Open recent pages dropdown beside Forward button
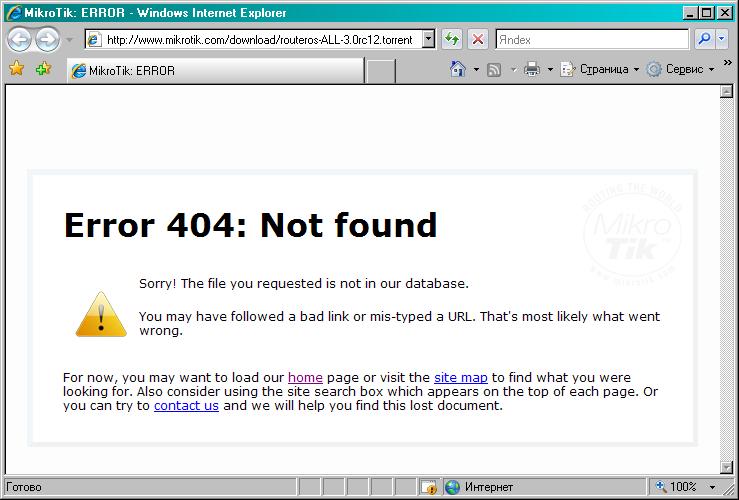 pos(69,40)
